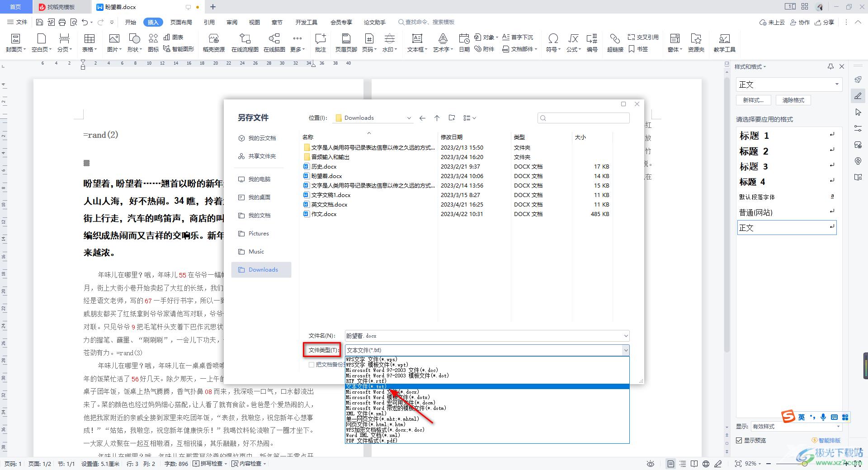The image size is (868, 470).
Task: Click the 在线脑图 mind map icon
Action: click(x=274, y=38)
